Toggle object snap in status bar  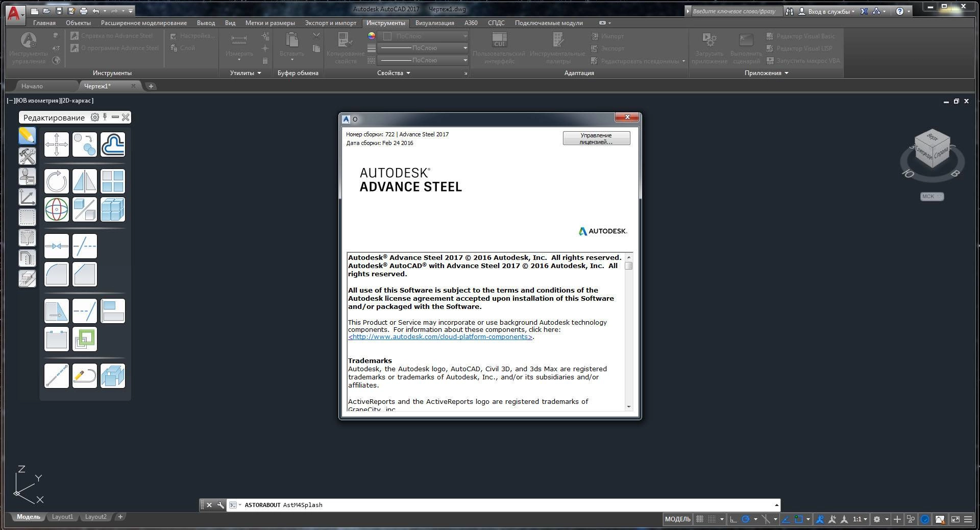[x=799, y=519]
